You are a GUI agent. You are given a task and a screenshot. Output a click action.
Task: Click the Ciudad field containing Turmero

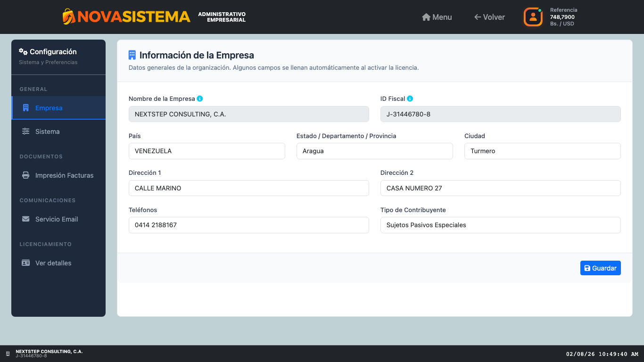click(543, 151)
